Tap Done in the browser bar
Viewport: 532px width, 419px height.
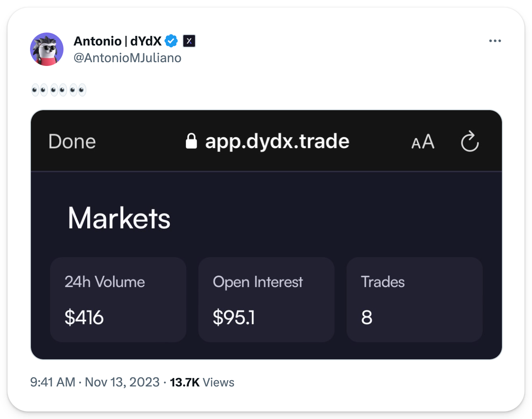pos(72,141)
